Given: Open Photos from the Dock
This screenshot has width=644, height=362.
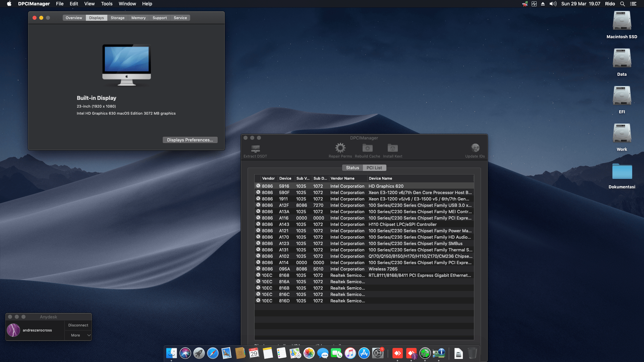Looking at the screenshot, I should tap(309, 353).
